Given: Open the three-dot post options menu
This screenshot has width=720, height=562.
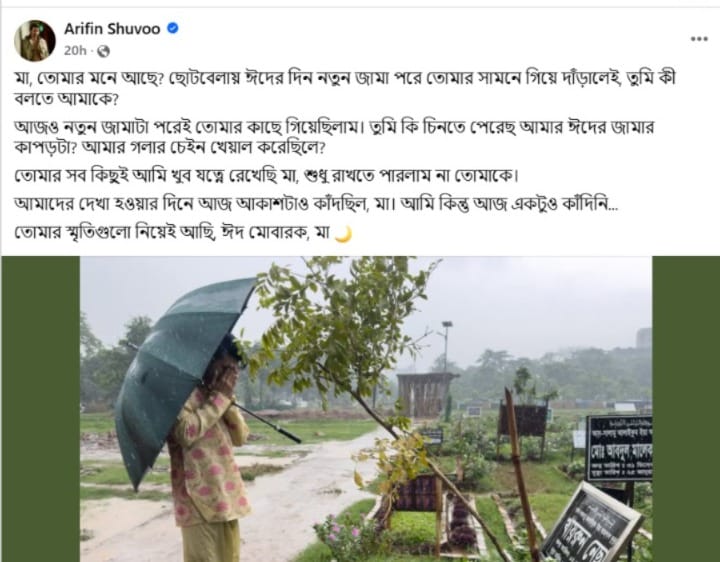Looking at the screenshot, I should tap(699, 39).
